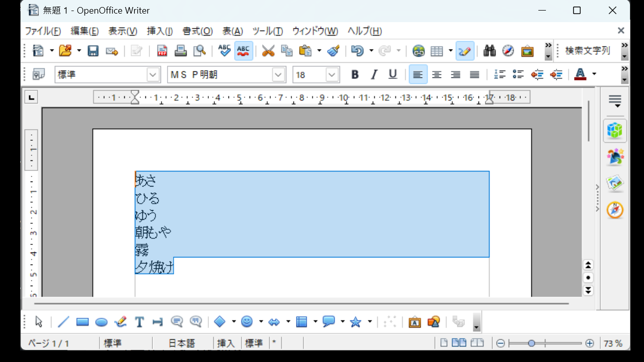
Task: Open the 表示(V) menu
Action: 123,31
